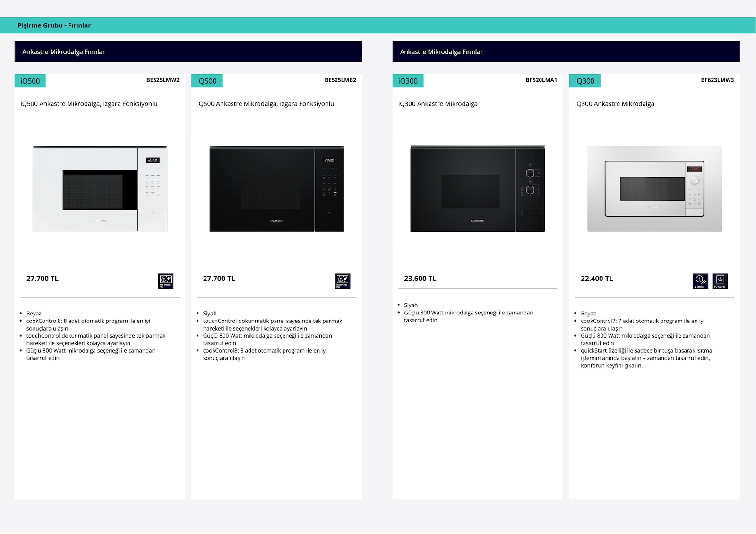Open the white BF623LMW3 microwave image
This screenshot has height=534, width=756.
(x=654, y=189)
